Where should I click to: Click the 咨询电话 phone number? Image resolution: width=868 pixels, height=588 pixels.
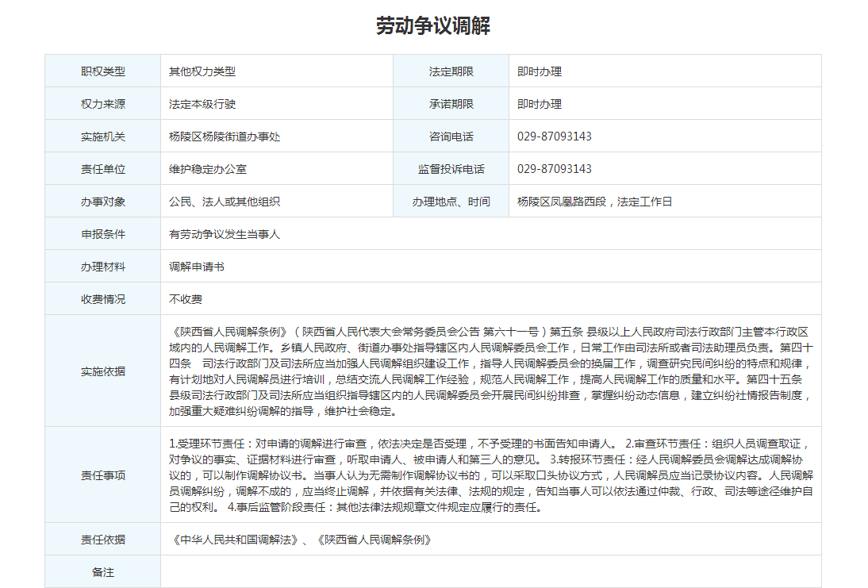click(555, 136)
